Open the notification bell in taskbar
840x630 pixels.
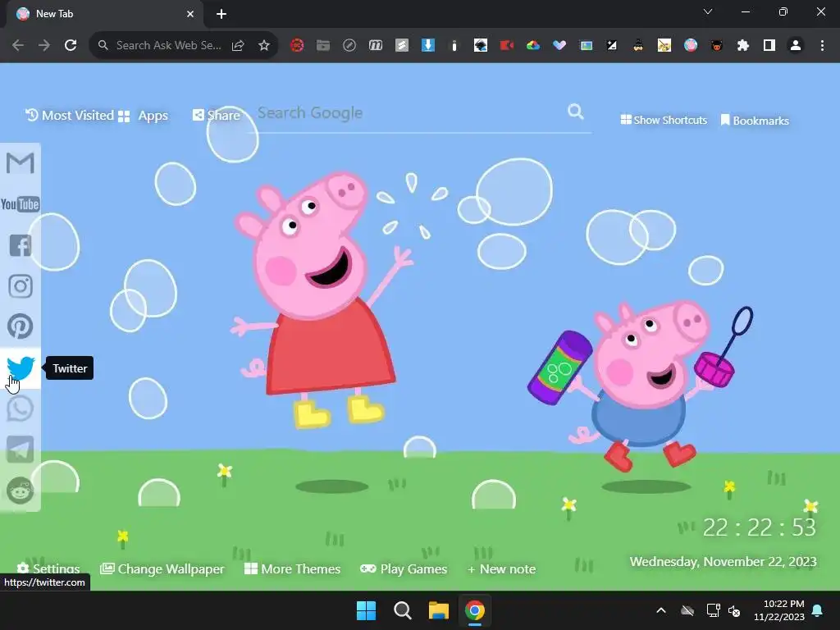pyautogui.click(x=818, y=610)
